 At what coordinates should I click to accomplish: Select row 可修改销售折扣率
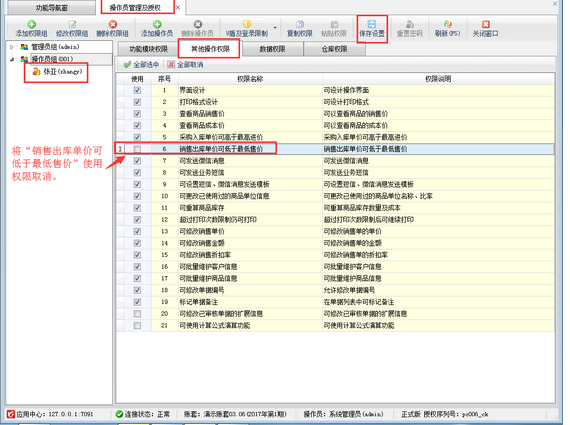[336, 255]
